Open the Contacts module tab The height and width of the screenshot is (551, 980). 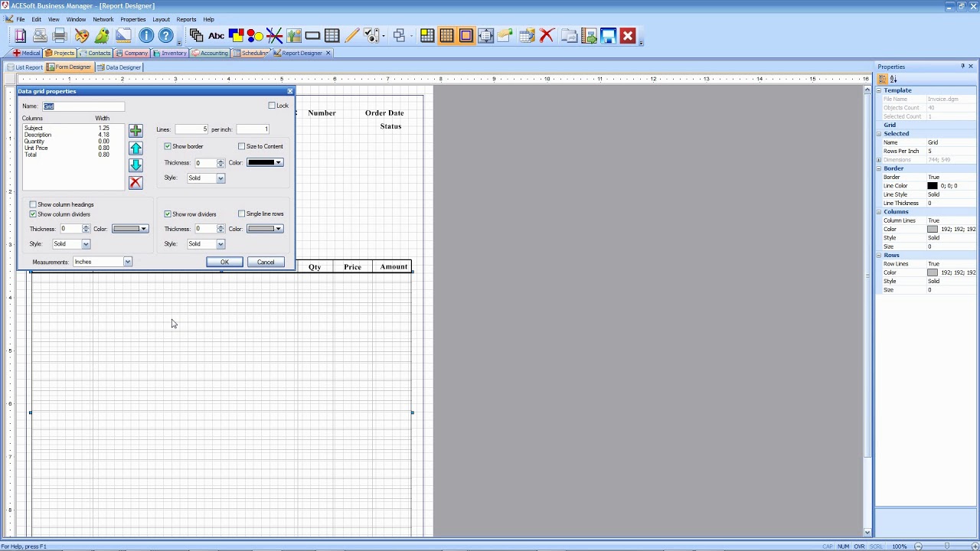point(96,53)
